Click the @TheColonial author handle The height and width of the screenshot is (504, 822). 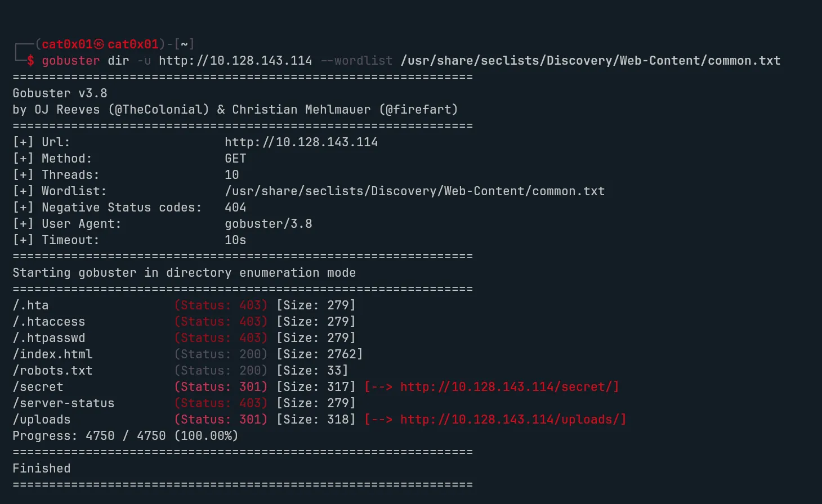[159, 110]
